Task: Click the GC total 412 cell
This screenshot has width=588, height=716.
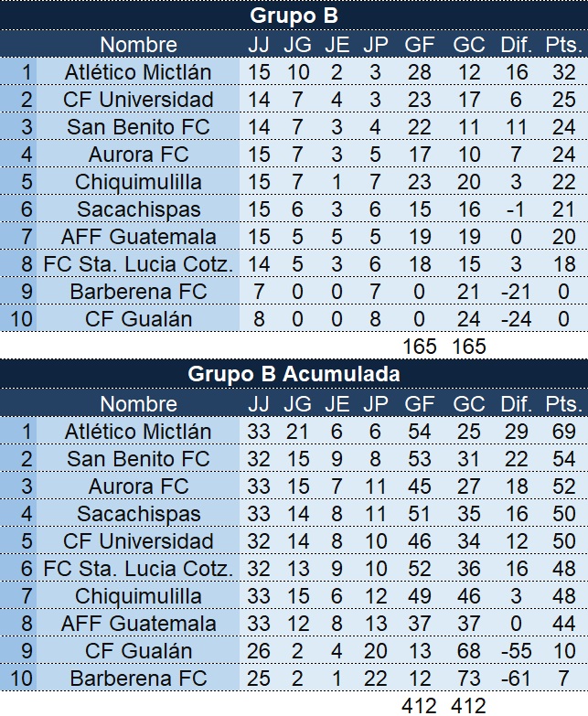Action: 469,705
